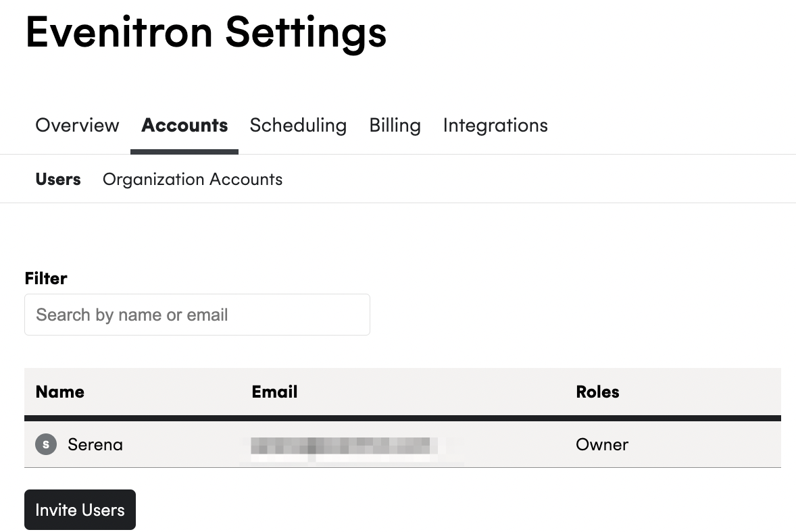Viewport: 796px width, 532px height.
Task: Click the Email column header
Action: point(274,392)
